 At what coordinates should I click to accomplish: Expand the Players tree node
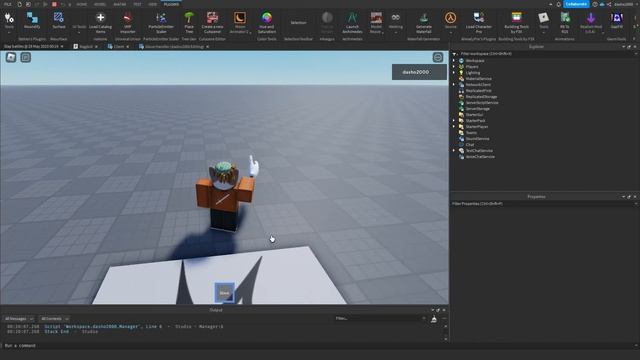pos(454,67)
